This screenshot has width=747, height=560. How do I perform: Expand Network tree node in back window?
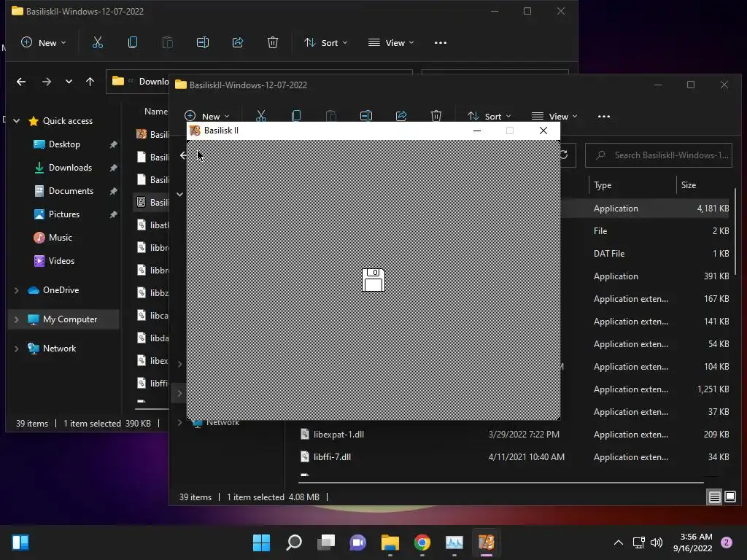click(x=17, y=349)
